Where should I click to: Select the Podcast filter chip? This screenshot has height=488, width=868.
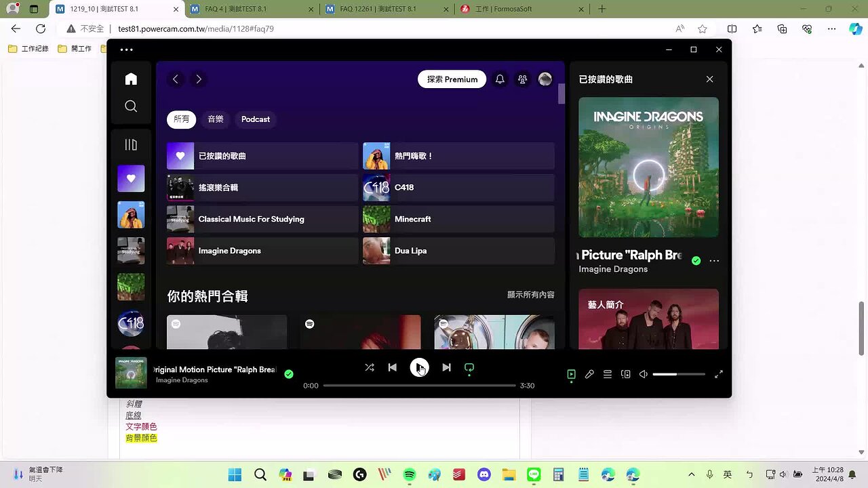[x=256, y=119]
